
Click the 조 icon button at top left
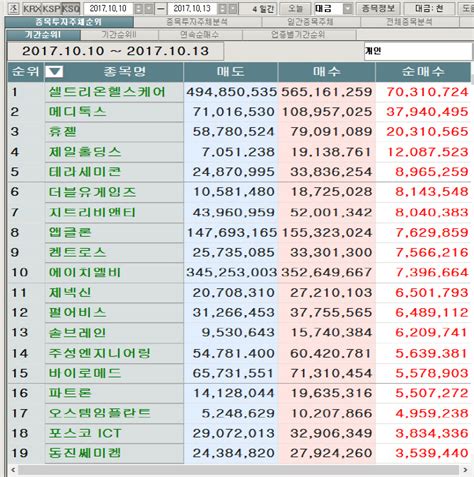(13, 8)
